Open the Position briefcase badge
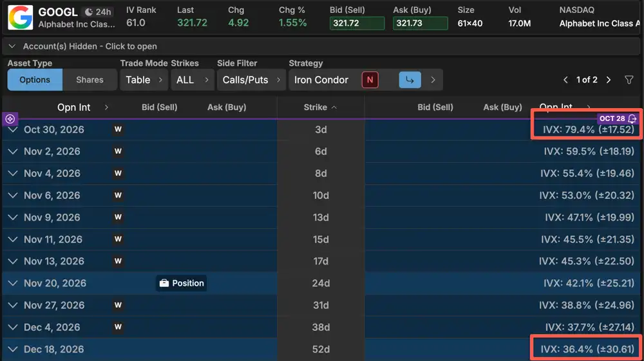Screen dimensions: 644x361 click(181, 283)
